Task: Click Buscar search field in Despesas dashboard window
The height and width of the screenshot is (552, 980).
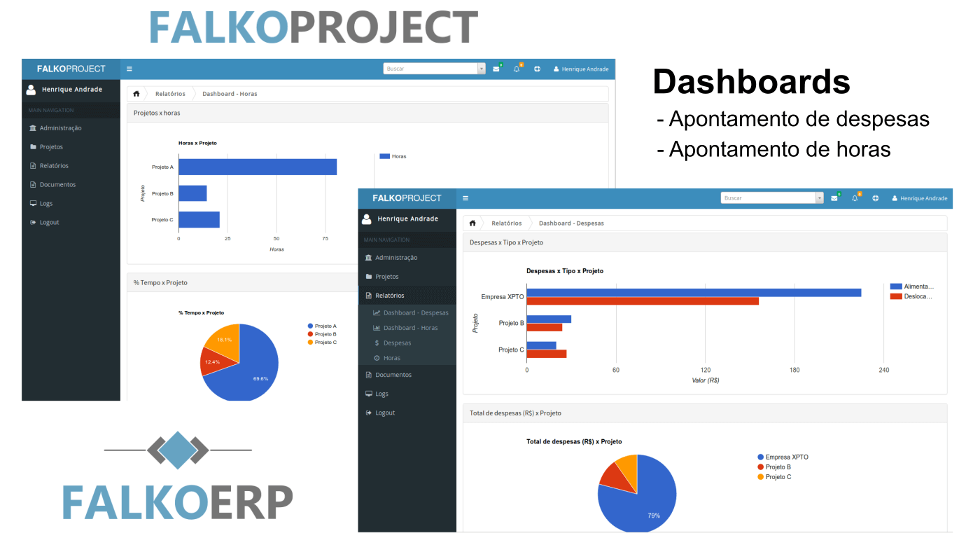Action: [769, 198]
